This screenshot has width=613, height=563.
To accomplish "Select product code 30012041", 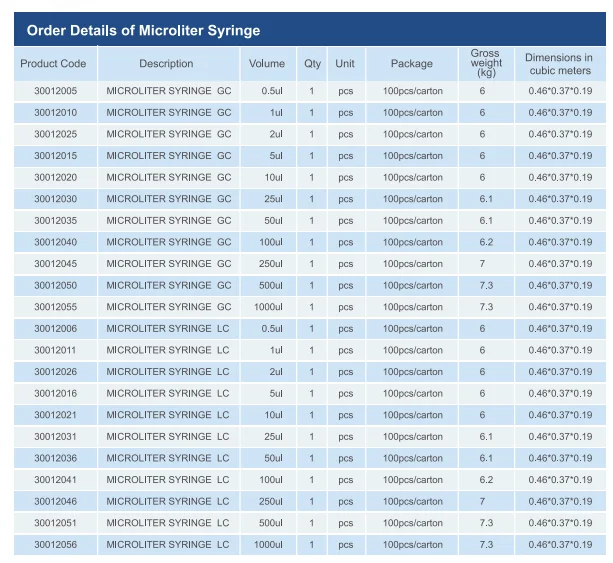I will click(56, 480).
